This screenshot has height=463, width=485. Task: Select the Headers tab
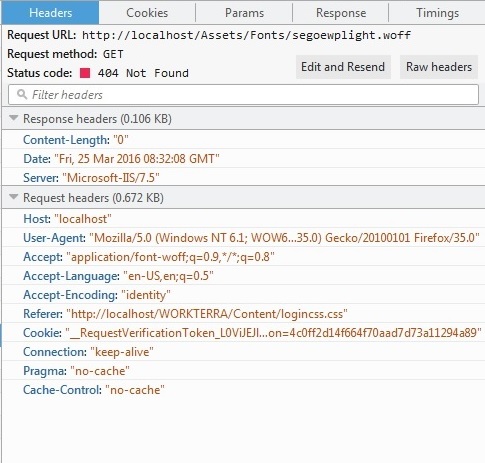(x=50, y=13)
